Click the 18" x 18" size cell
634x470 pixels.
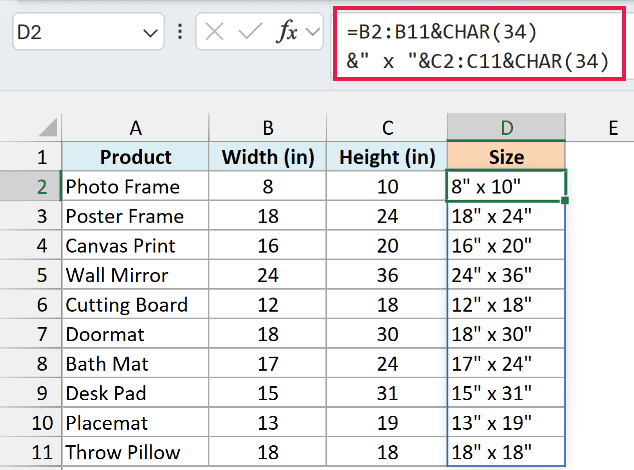point(506,452)
